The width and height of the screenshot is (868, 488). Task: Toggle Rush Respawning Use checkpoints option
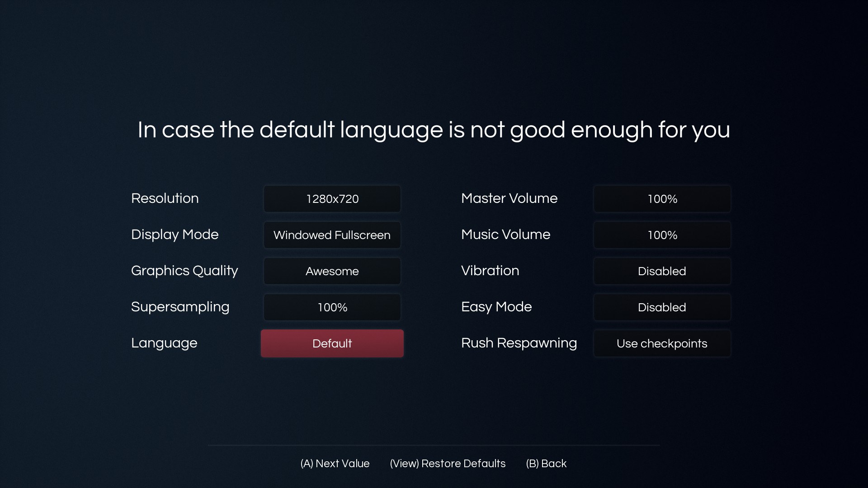(662, 343)
